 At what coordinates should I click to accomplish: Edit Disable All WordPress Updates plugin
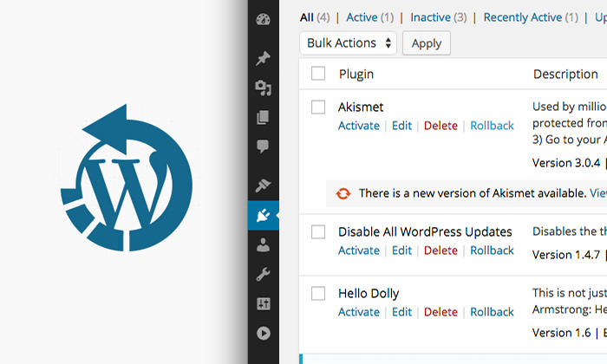401,250
